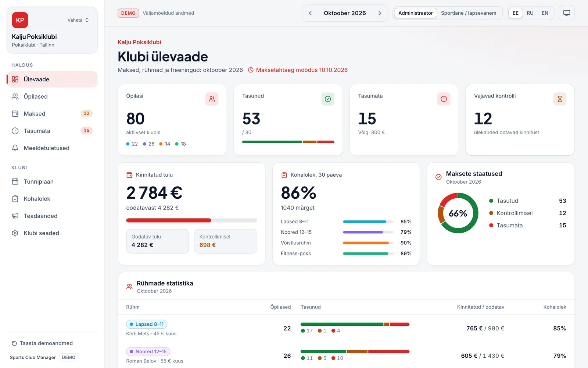
Task: Click the Fitness-poks green attendance bar
Action: pos(368,254)
